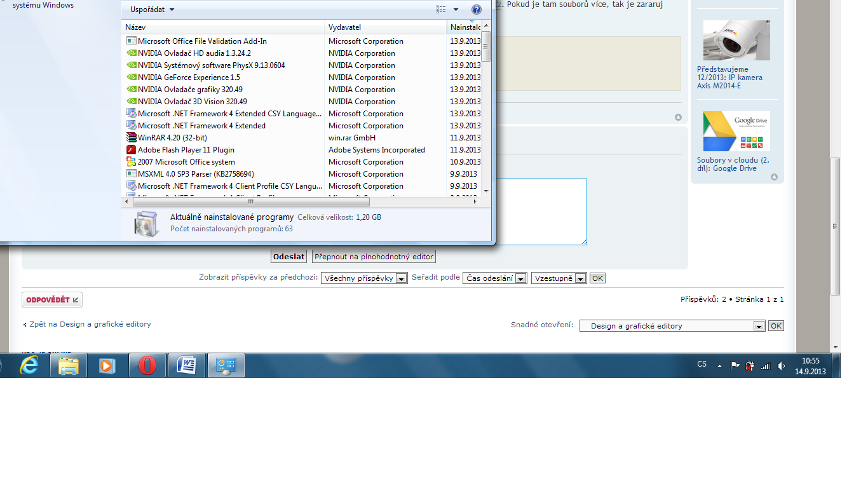The height and width of the screenshot is (488, 868).
Task: Select Microsoft .NET Framework 4 Client Profile CSY row
Action: coord(302,186)
